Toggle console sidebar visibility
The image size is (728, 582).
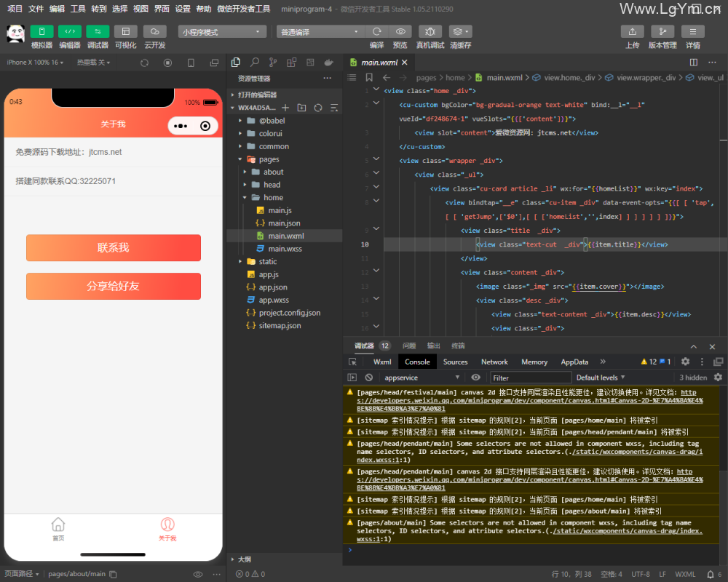coord(352,378)
